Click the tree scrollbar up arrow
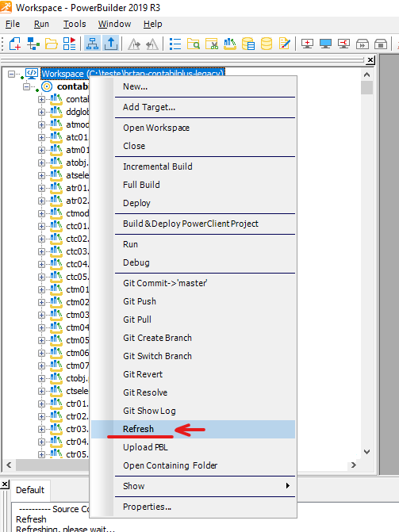This screenshot has height=532, width=399. 366,75
